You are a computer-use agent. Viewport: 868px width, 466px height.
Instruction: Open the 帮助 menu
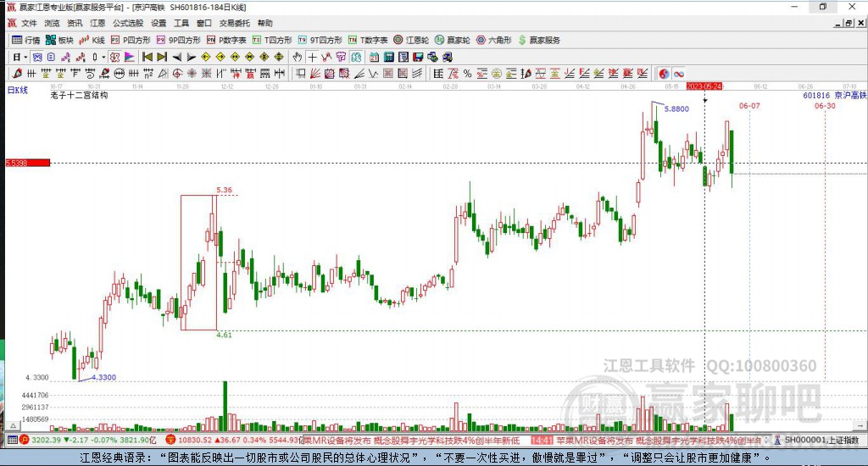point(265,23)
